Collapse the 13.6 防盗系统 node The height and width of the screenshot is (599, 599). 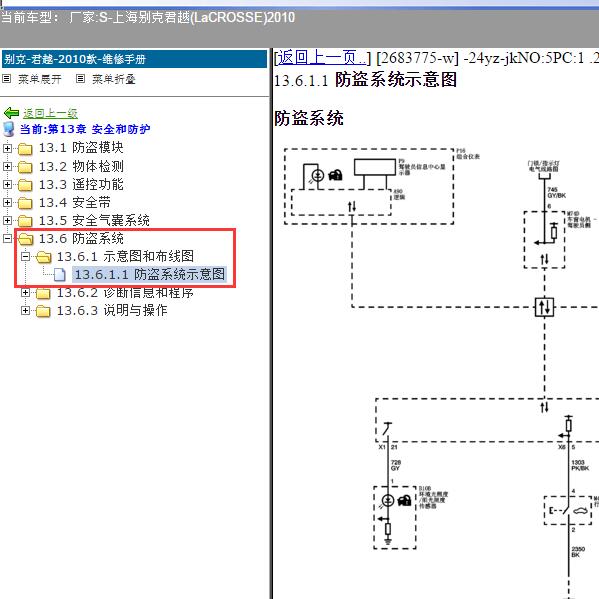click(x=7, y=238)
